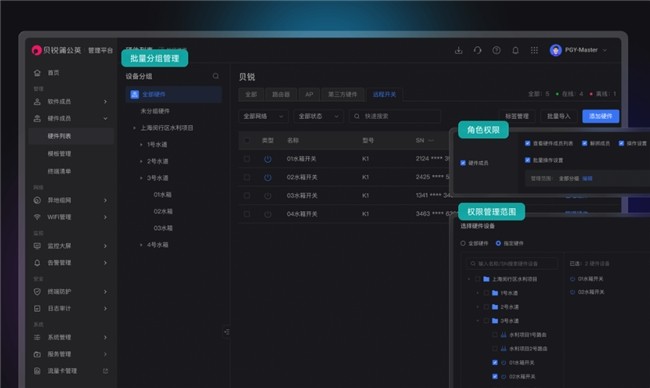Collapse the 3号水道 node in device groups
The height and width of the screenshot is (388, 650).
click(x=141, y=178)
